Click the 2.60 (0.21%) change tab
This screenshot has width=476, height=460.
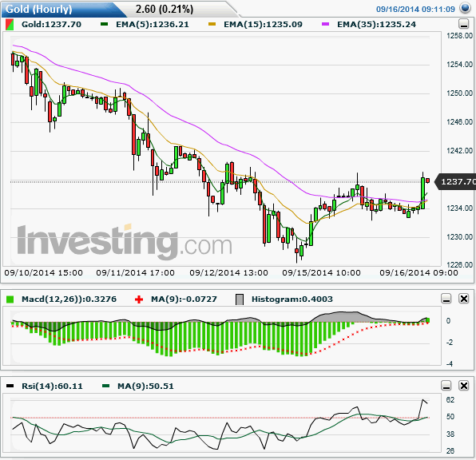coord(165,9)
